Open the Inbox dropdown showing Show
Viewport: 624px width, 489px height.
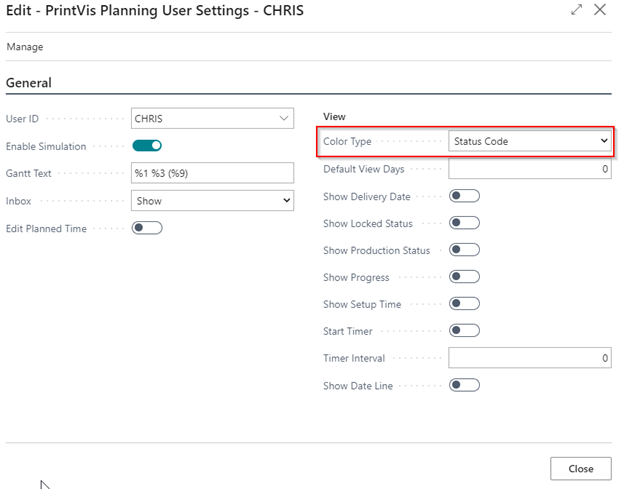click(x=213, y=201)
